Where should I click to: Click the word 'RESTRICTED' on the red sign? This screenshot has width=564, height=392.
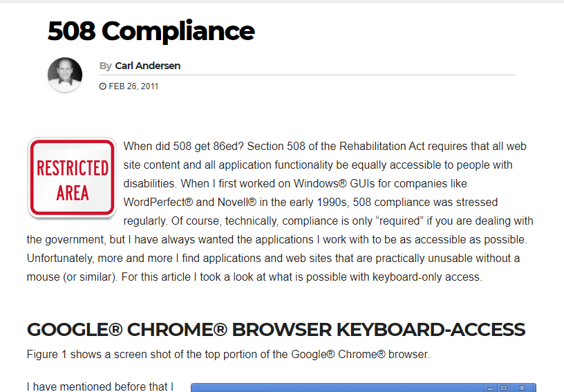point(73,168)
